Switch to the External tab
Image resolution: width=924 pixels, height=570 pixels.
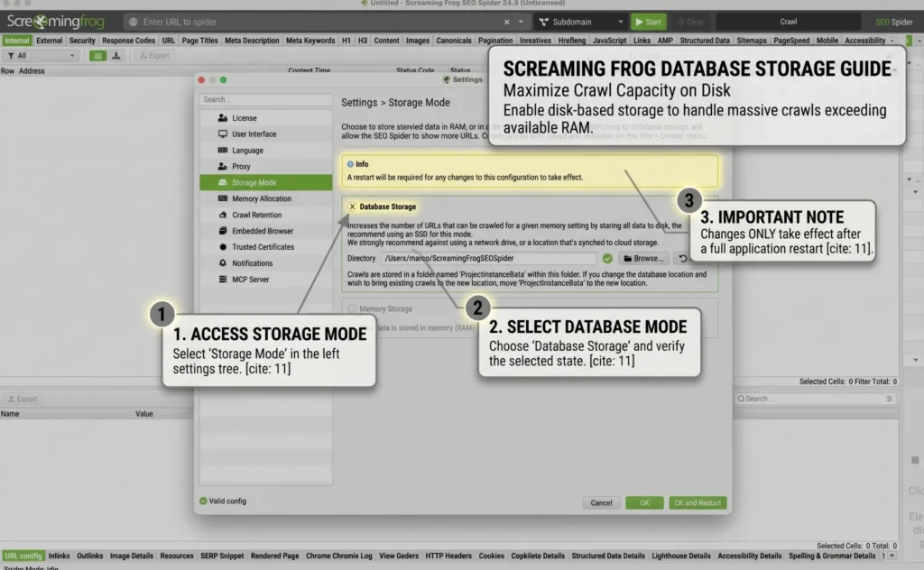(x=49, y=41)
